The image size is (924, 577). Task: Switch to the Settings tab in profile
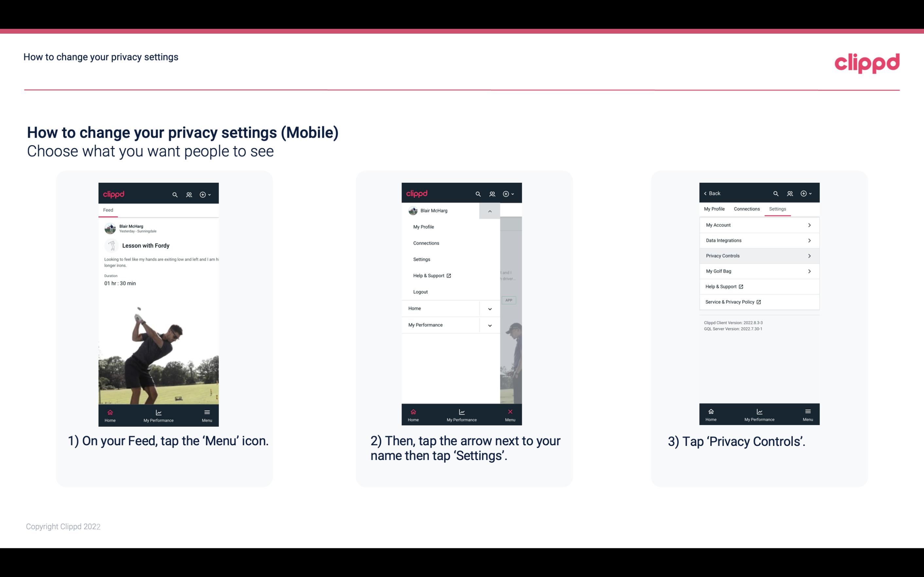pyautogui.click(x=777, y=209)
